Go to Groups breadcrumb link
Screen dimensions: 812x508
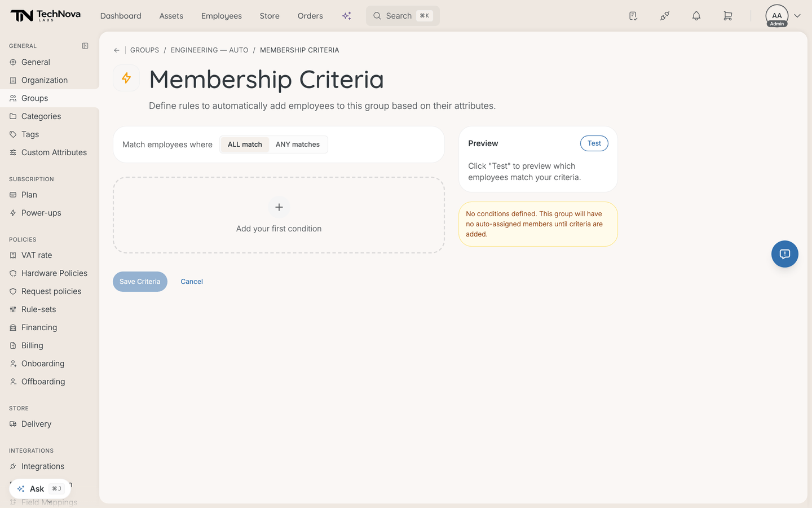144,50
